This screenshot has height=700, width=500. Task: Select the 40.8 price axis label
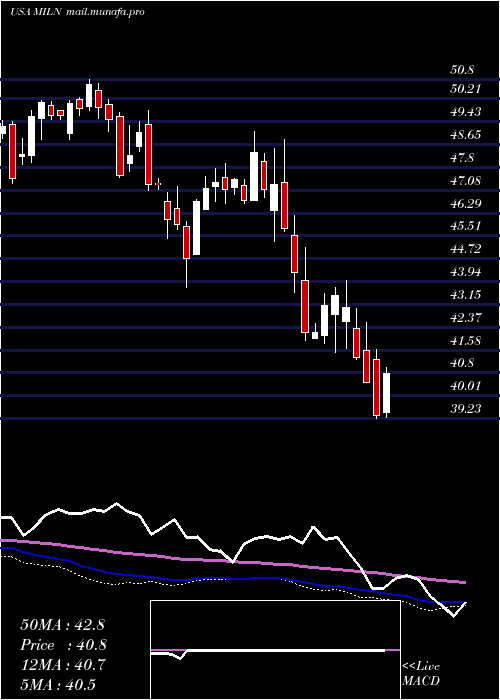[x=462, y=363]
